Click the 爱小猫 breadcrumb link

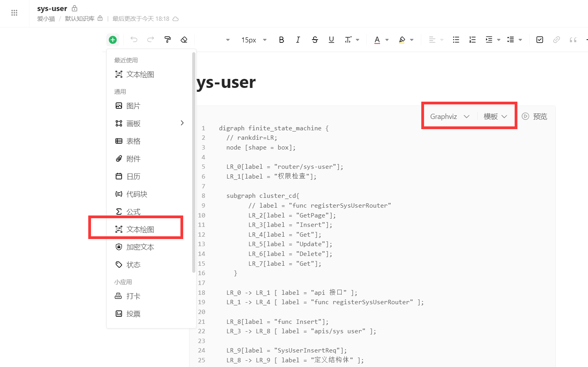pos(46,18)
